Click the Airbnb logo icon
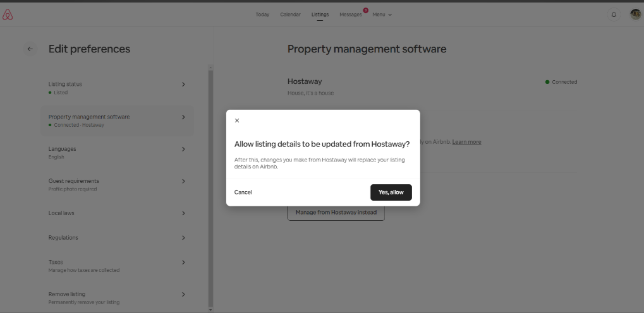644x313 pixels. 8,14
